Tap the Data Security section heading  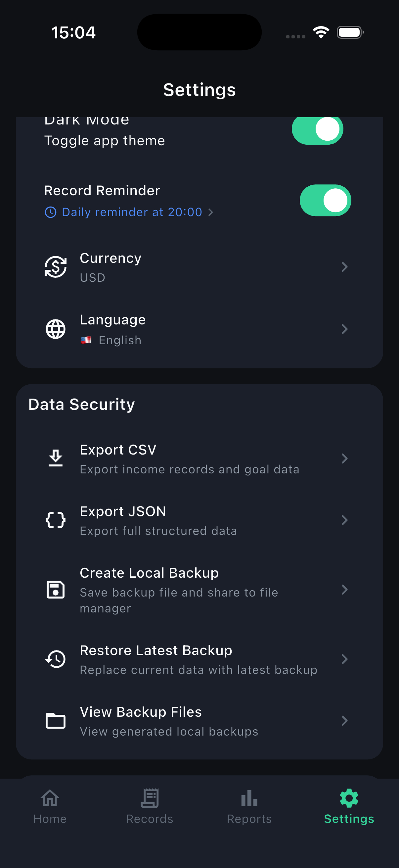(81, 404)
